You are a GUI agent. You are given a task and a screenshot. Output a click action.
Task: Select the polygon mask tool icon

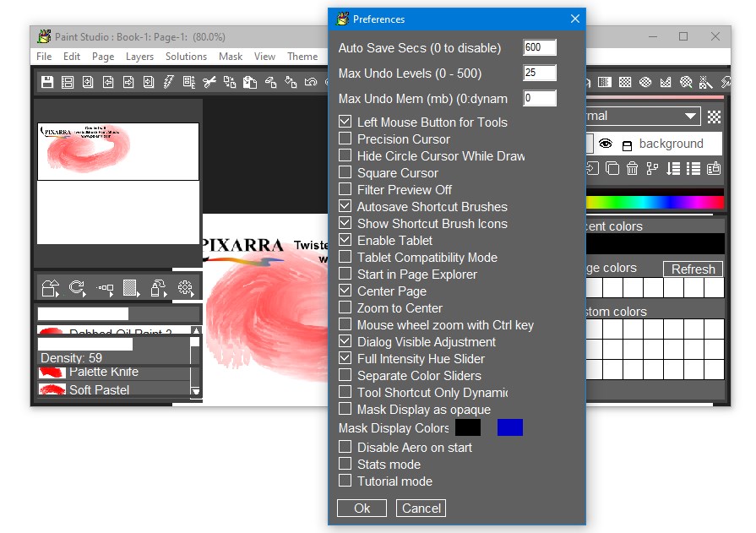click(666, 82)
